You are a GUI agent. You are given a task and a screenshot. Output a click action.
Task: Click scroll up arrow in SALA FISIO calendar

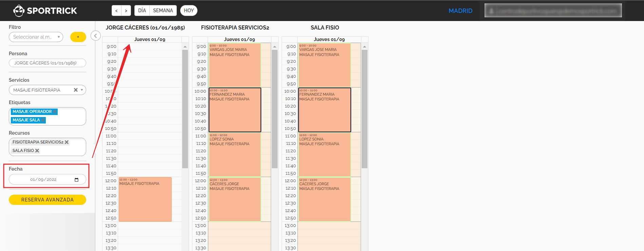tap(364, 46)
